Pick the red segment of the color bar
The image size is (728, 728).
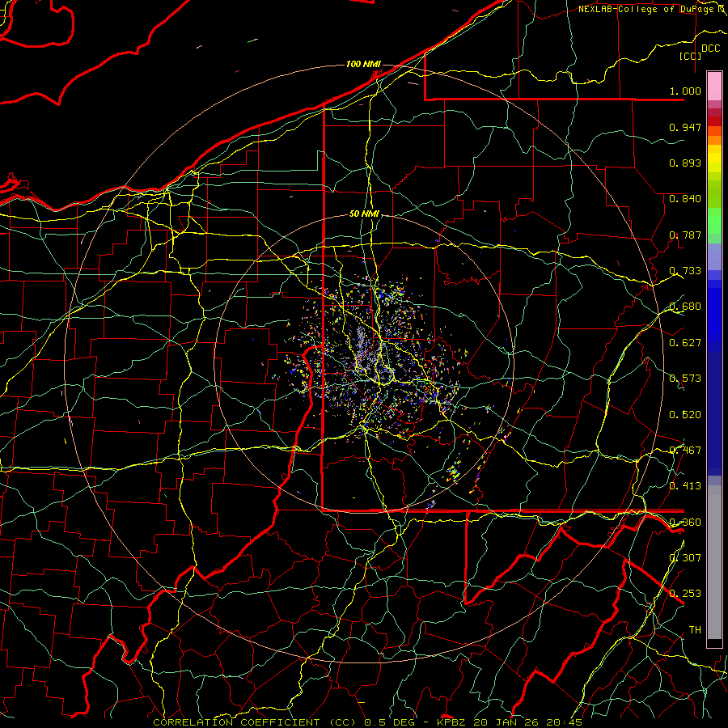pyautogui.click(x=714, y=121)
